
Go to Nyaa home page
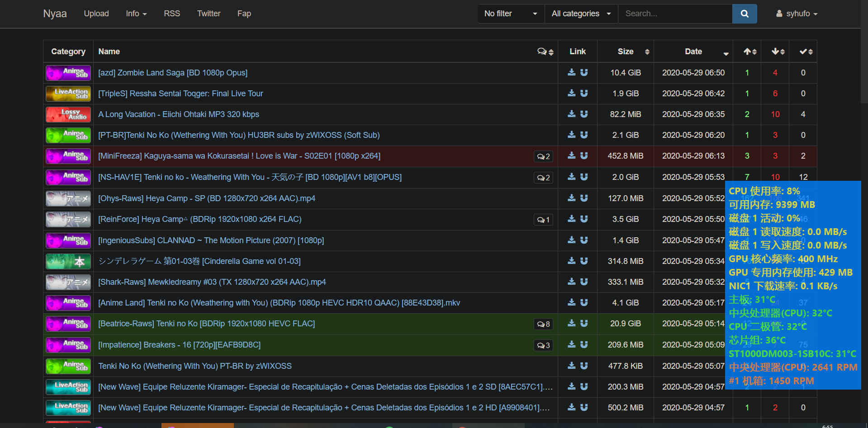click(x=55, y=14)
